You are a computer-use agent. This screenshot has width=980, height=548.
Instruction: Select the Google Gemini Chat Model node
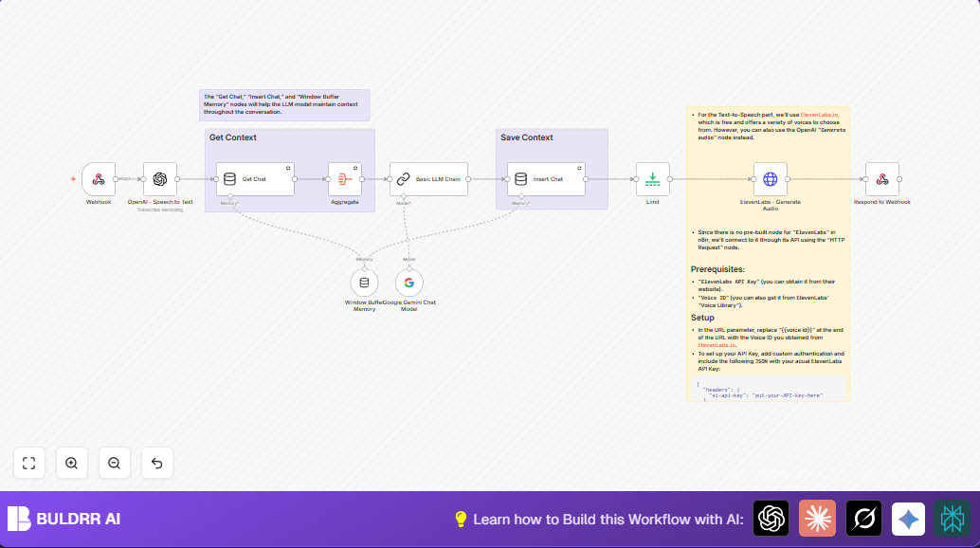coord(408,283)
